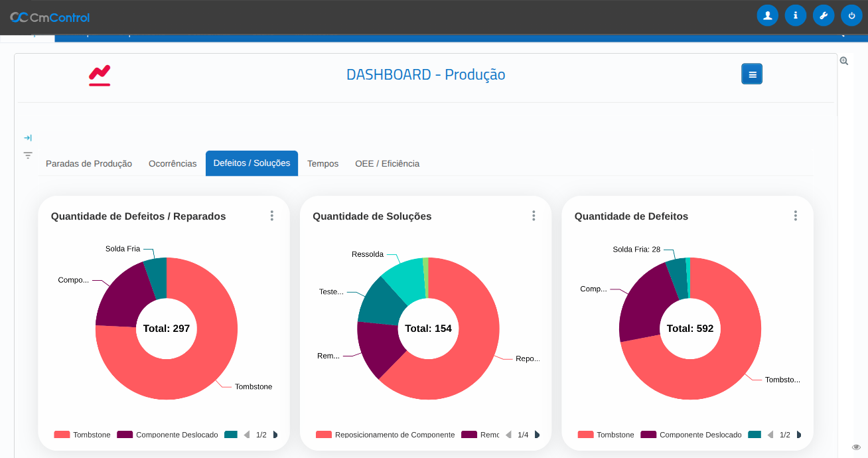Open options menu for Defeitos / Reparados chart
The height and width of the screenshot is (458, 868).
click(x=271, y=216)
